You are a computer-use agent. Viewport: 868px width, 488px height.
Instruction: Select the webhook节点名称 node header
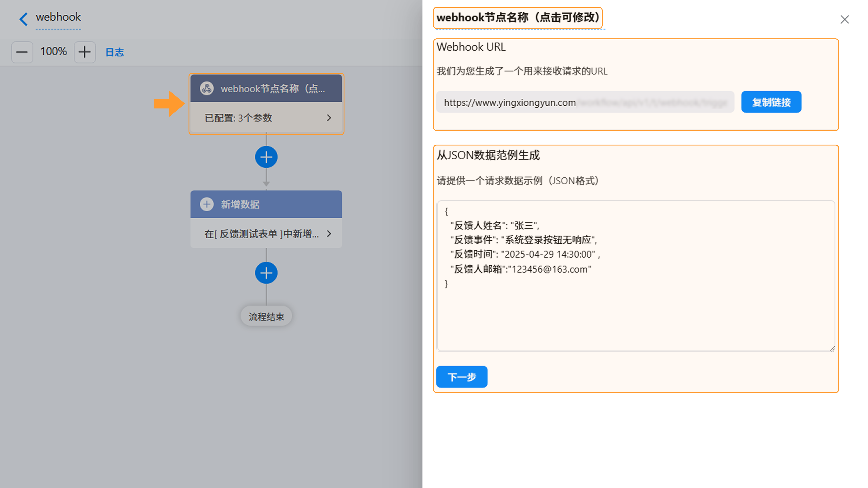pos(266,89)
